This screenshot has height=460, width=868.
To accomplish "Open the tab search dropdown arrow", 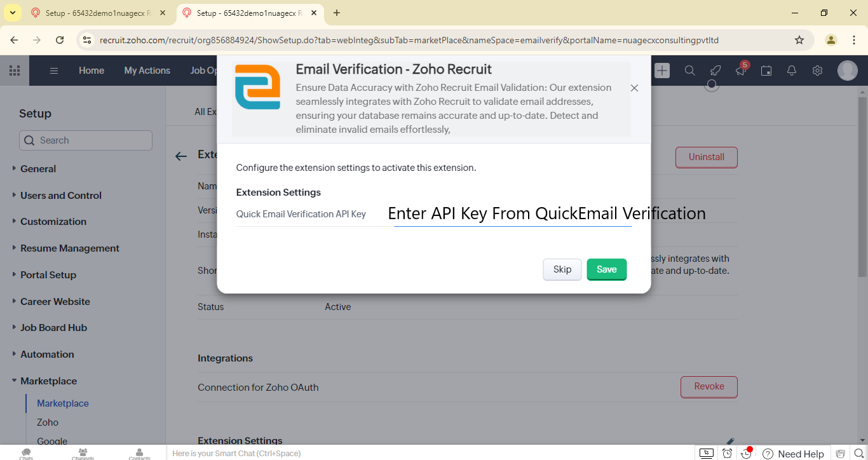I will [x=12, y=13].
